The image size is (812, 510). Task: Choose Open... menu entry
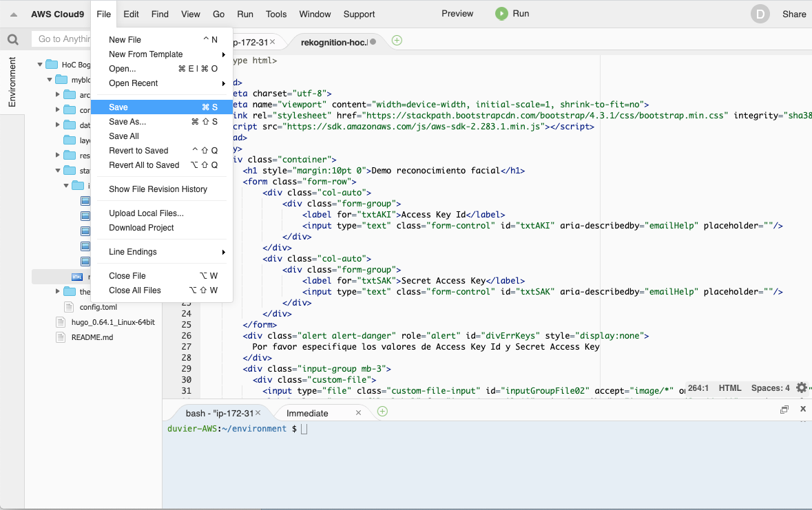(162, 69)
